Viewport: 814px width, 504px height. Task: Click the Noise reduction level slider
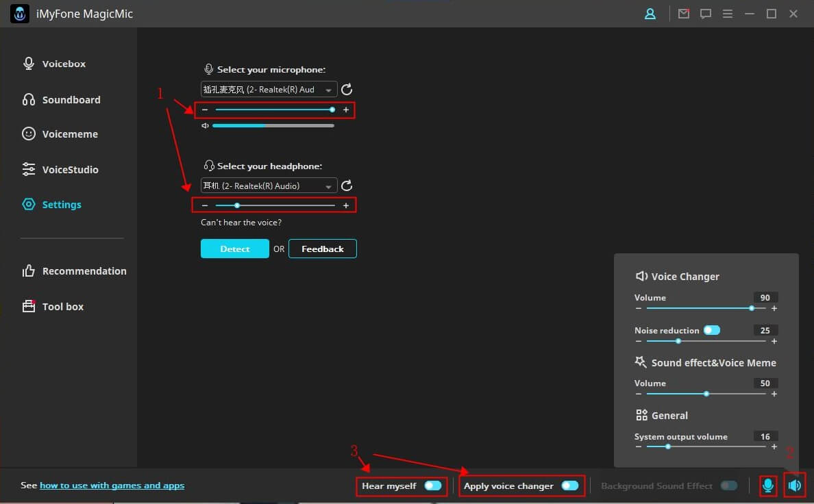[706, 341]
